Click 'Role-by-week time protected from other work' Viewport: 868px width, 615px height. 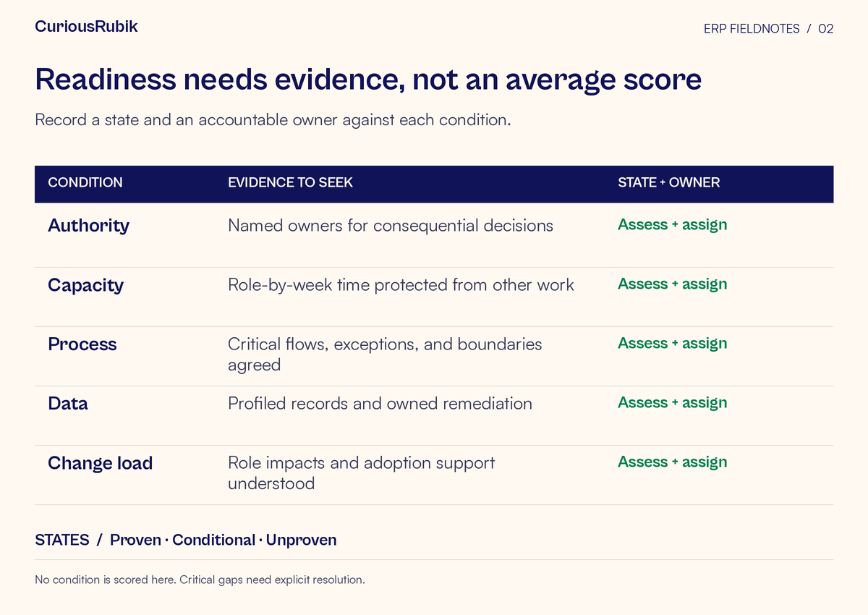click(401, 285)
